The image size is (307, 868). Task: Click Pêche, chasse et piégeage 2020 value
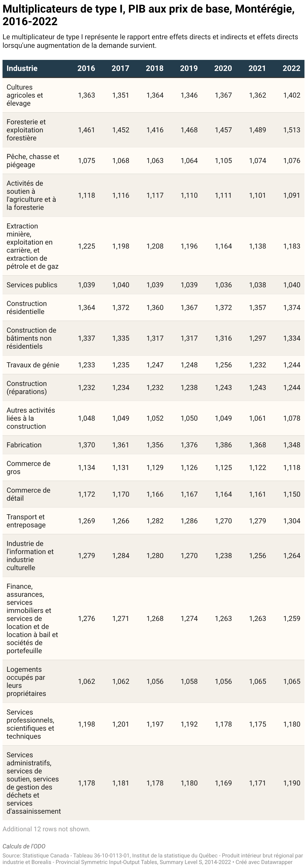[x=223, y=161]
